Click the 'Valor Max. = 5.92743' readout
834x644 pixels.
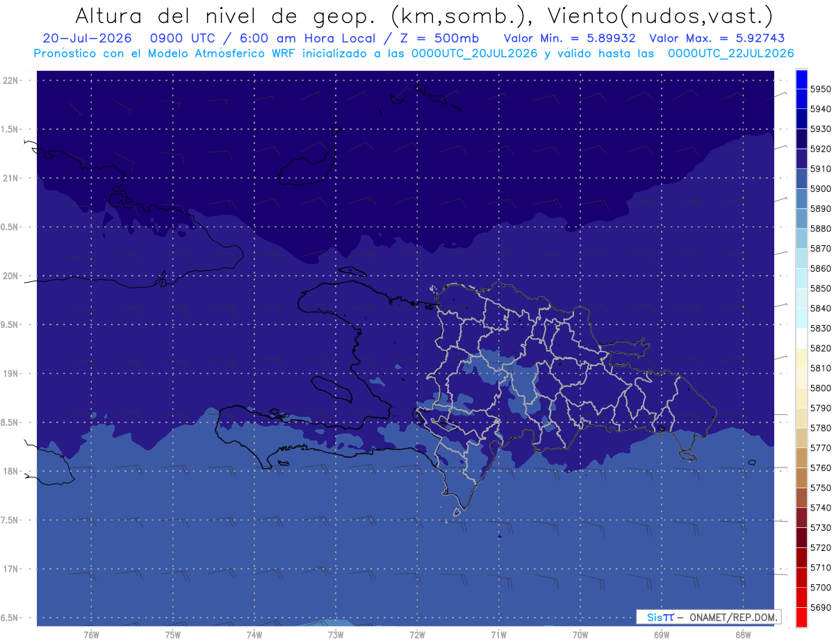717,38
